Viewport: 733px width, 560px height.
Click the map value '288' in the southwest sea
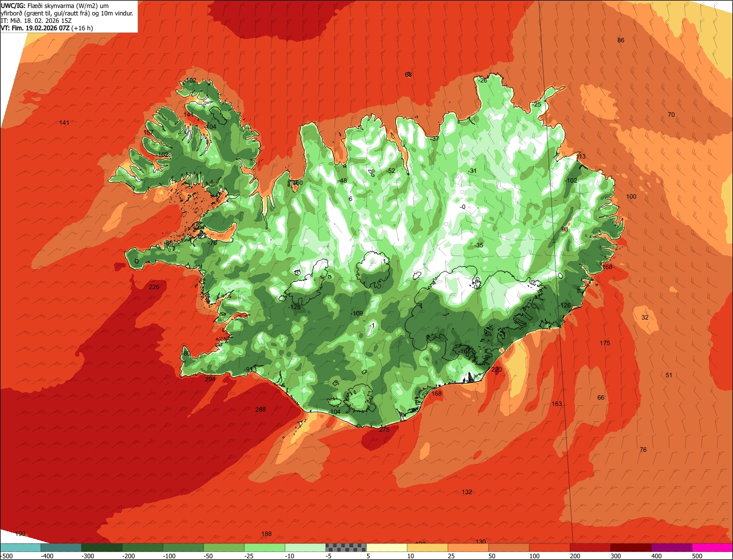pos(261,409)
